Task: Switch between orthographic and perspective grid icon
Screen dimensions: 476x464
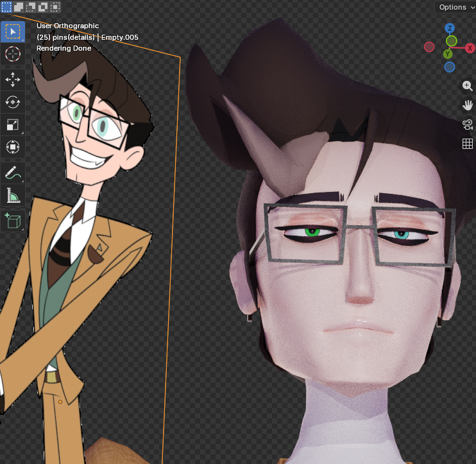Action: (x=468, y=144)
